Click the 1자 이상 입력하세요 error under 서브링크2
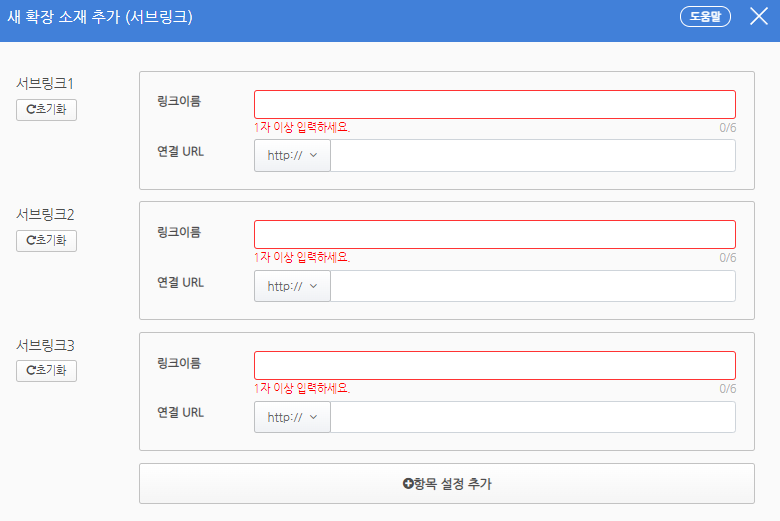This screenshot has height=521, width=780. click(302, 257)
